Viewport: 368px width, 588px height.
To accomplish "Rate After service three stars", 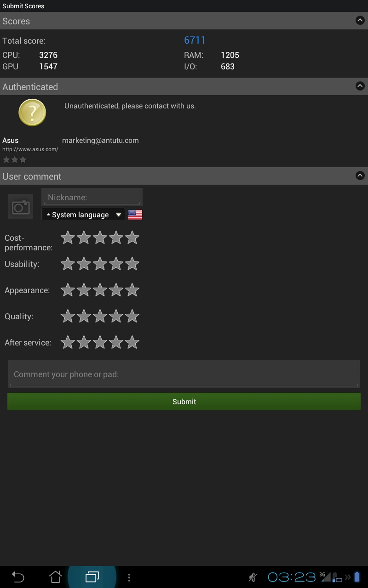I will (100, 342).
